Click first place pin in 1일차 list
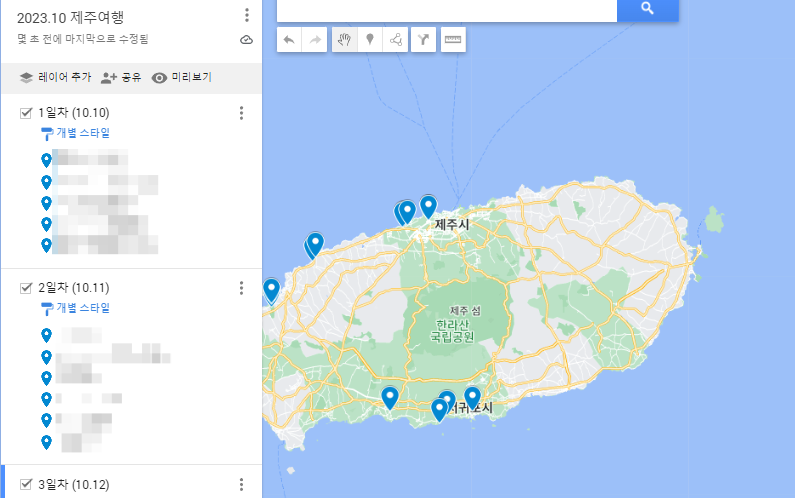The width and height of the screenshot is (795, 498). [x=46, y=160]
